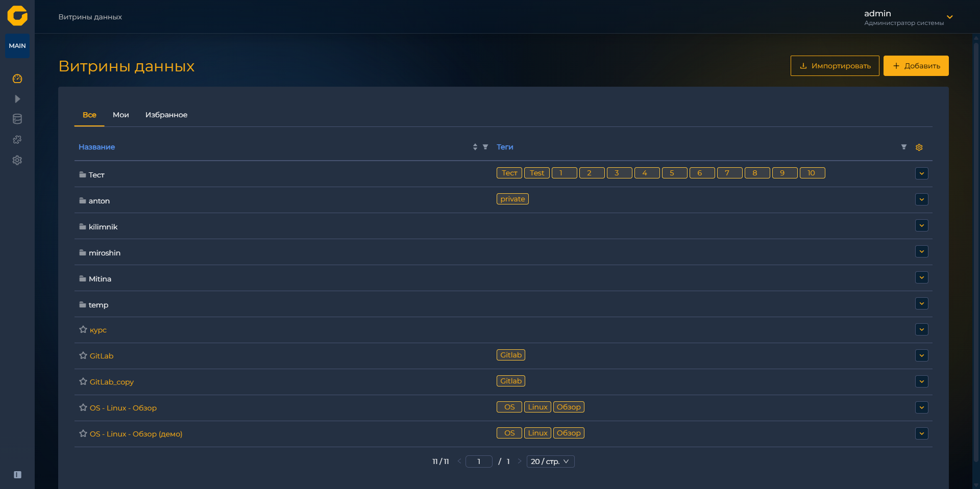Open filter for Название column
The image size is (980, 489).
[485, 147]
